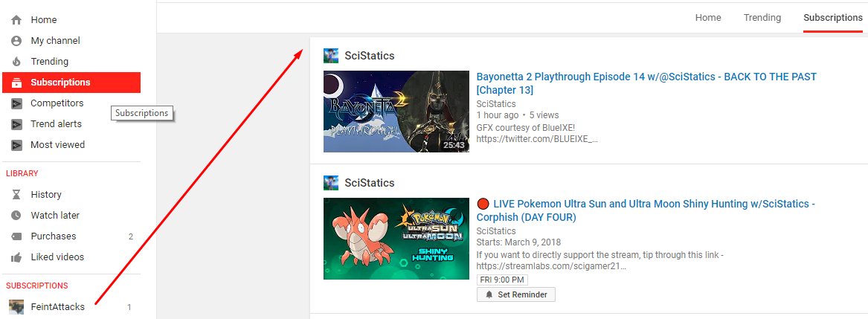This screenshot has width=868, height=319.
Task: Click the Set Reminder button
Action: point(516,294)
